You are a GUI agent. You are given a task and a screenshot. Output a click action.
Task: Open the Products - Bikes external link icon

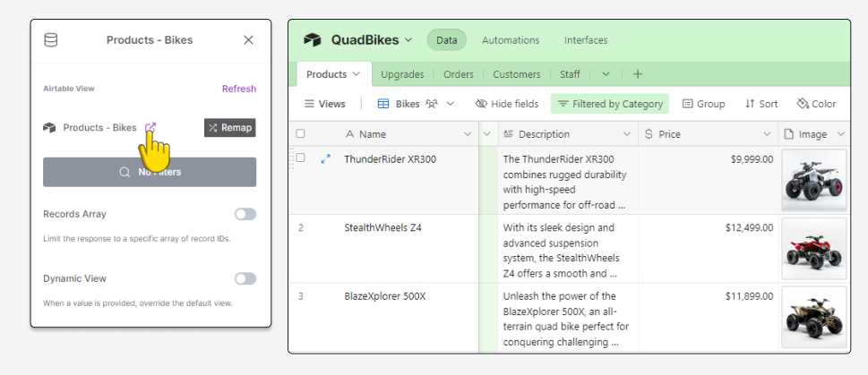click(150, 127)
